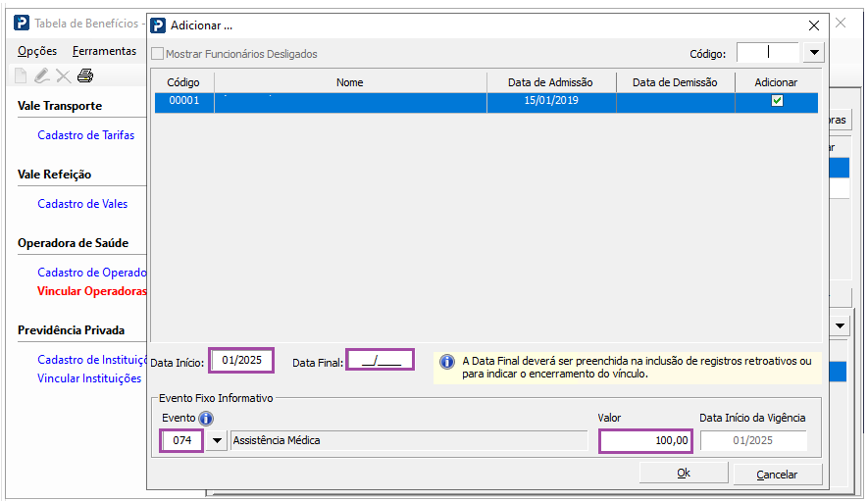Click the Código column header

tap(183, 82)
